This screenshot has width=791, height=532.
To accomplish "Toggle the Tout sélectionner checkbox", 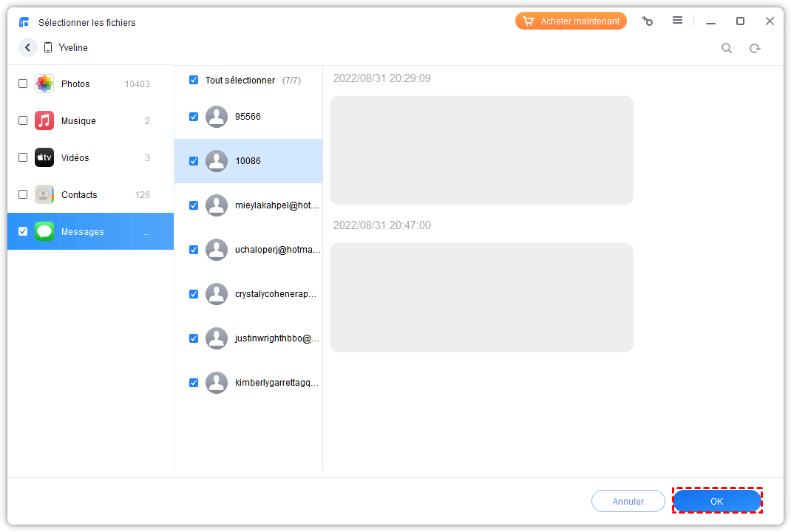I will coord(194,80).
